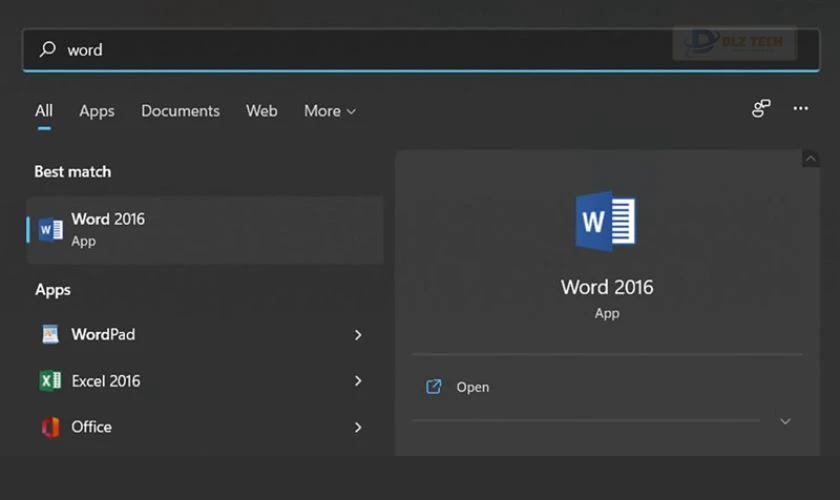Expand WordPad result details arrow
840x500 pixels.
(x=358, y=335)
